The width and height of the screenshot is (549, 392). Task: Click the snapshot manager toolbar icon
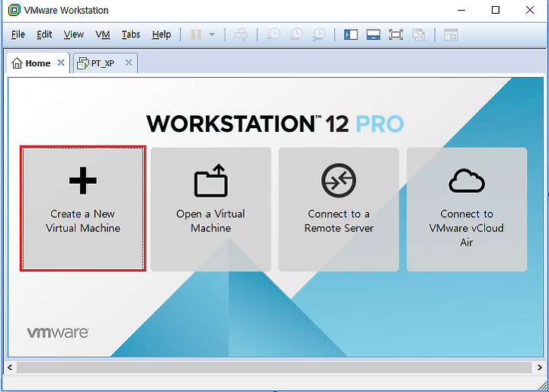point(319,34)
